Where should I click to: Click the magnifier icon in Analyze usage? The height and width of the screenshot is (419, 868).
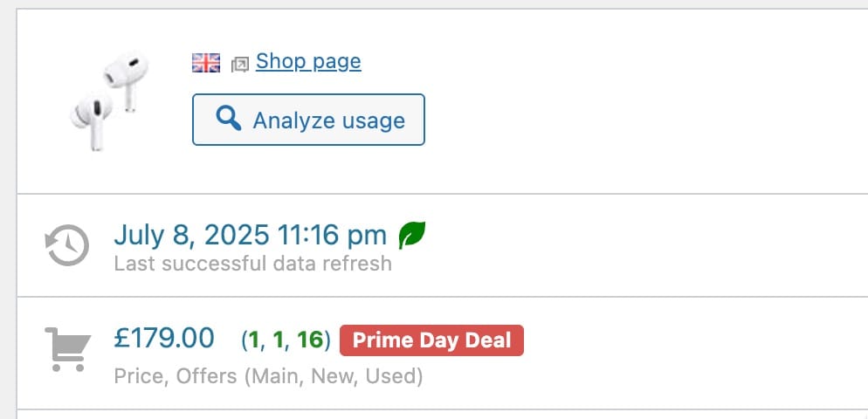click(228, 119)
